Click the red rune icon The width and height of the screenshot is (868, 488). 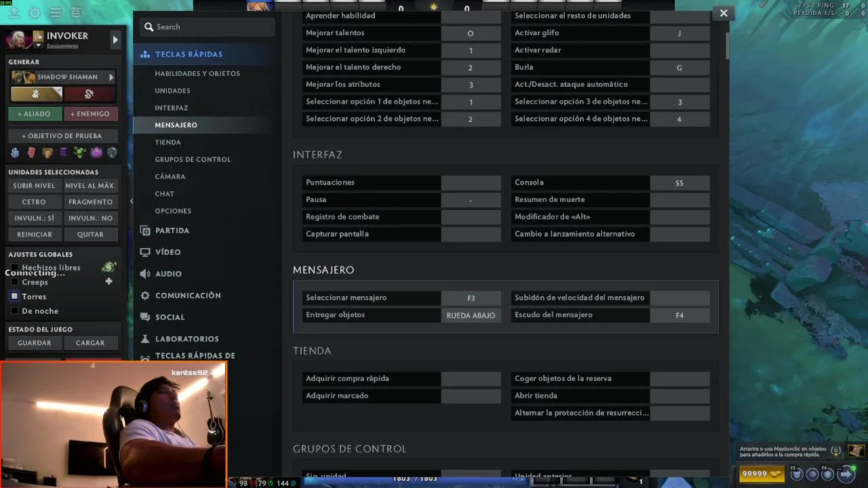(31, 153)
